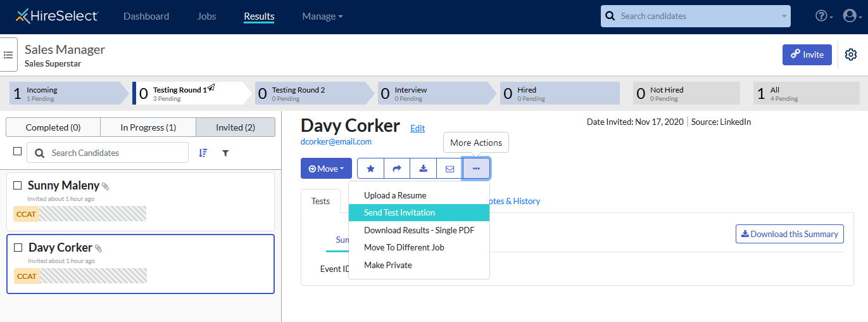The width and height of the screenshot is (868, 322).
Task: Click the More Actions ellipsis button
Action: point(476,169)
